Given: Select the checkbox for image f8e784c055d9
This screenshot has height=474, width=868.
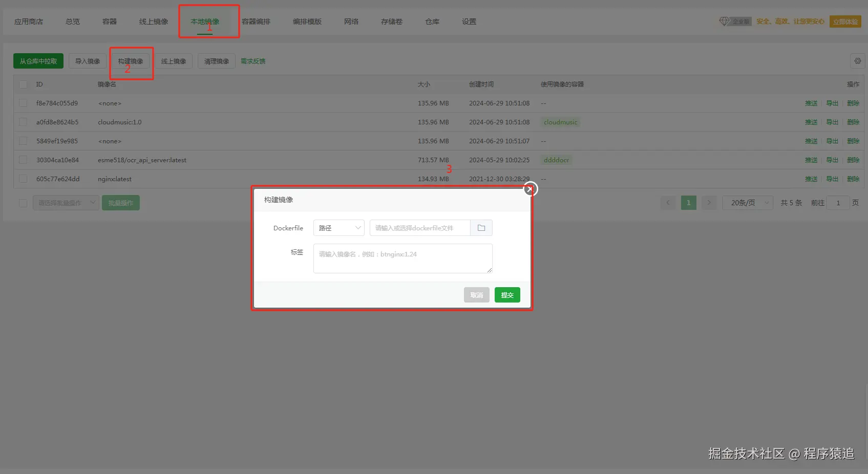Looking at the screenshot, I should pyautogui.click(x=23, y=103).
